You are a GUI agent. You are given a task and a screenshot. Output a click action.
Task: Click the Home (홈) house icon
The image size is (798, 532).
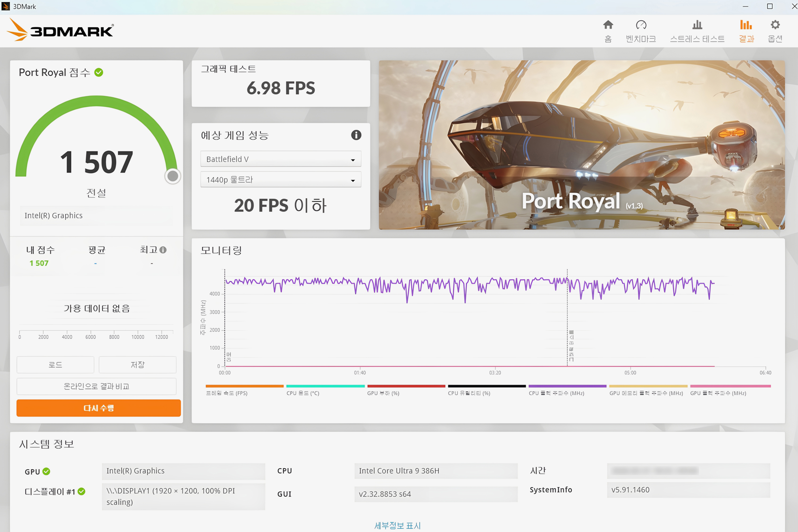(608, 25)
